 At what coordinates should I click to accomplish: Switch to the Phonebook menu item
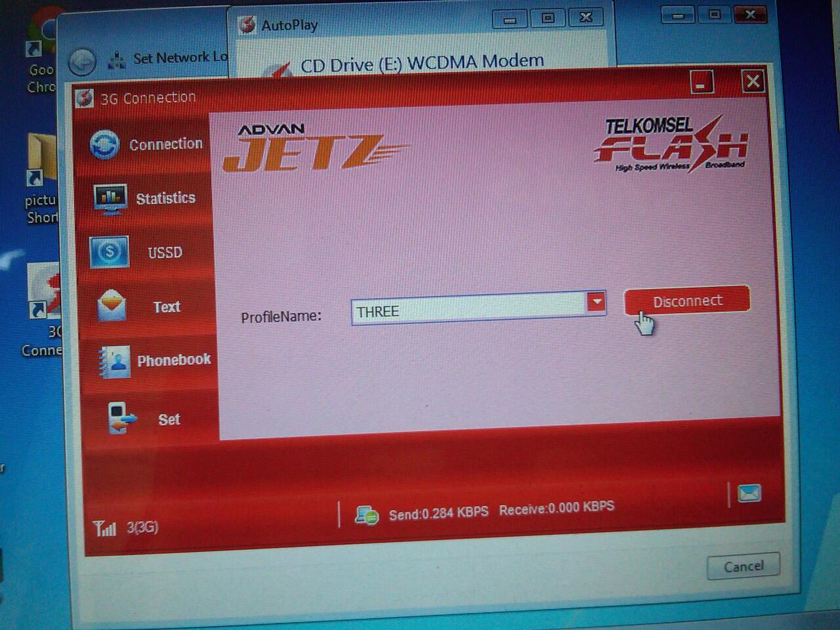[x=174, y=360]
